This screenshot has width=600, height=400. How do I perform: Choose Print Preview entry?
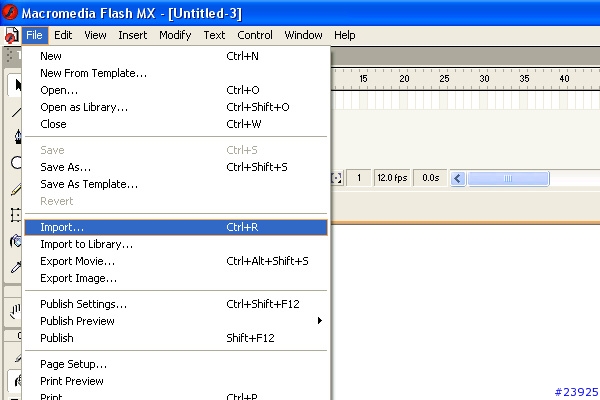point(176,381)
